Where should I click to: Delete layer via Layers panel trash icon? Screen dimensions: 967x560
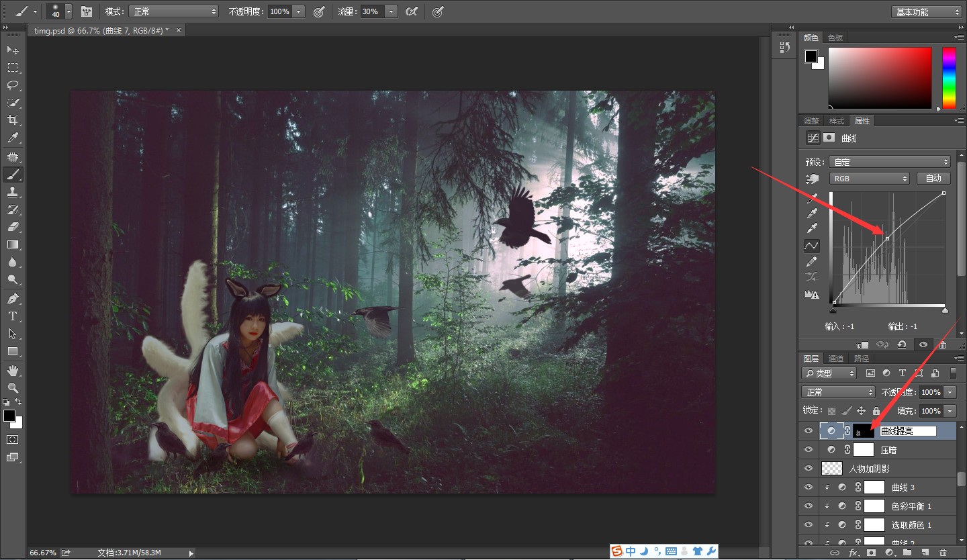943,553
